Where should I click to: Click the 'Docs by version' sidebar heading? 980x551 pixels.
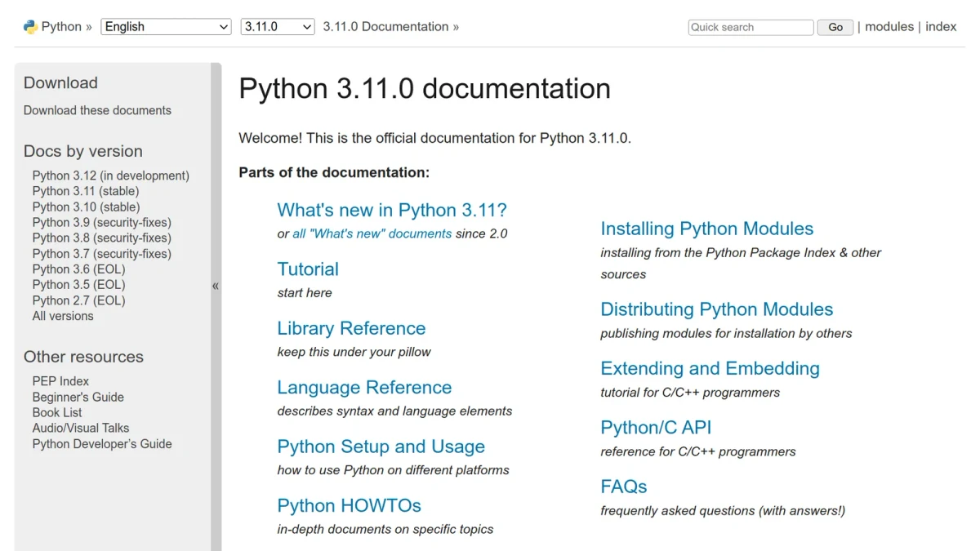point(83,151)
